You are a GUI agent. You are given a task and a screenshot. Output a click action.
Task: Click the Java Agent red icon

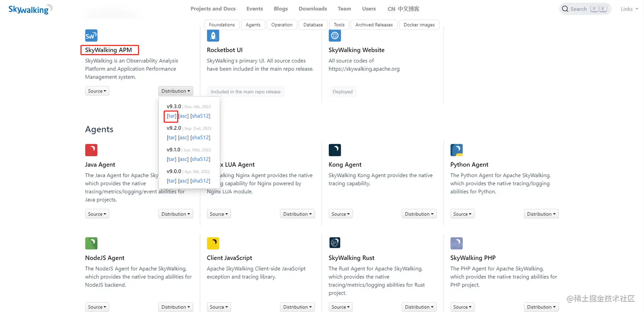[91, 150]
